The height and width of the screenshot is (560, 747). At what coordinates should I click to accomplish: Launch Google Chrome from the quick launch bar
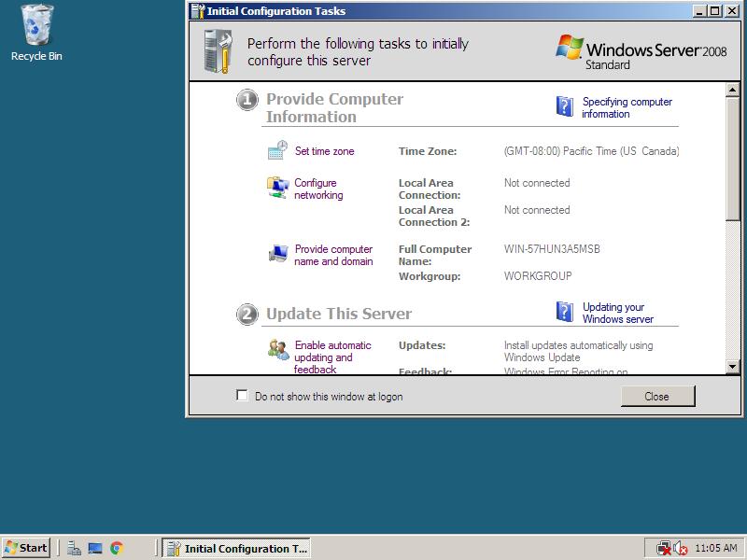click(117, 548)
